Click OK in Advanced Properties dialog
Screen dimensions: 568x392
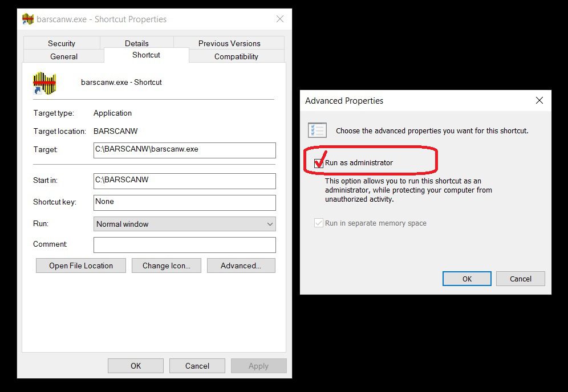click(x=467, y=279)
